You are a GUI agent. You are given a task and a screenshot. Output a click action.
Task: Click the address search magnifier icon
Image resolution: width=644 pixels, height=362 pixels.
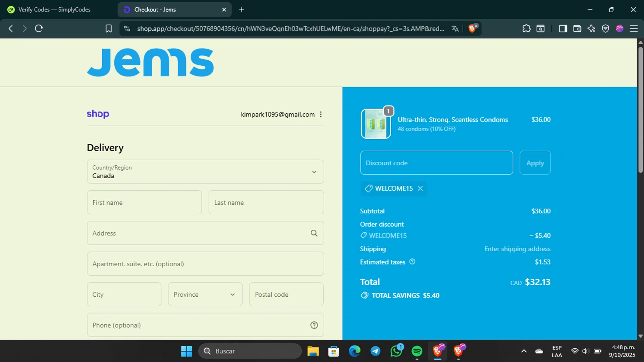314,233
